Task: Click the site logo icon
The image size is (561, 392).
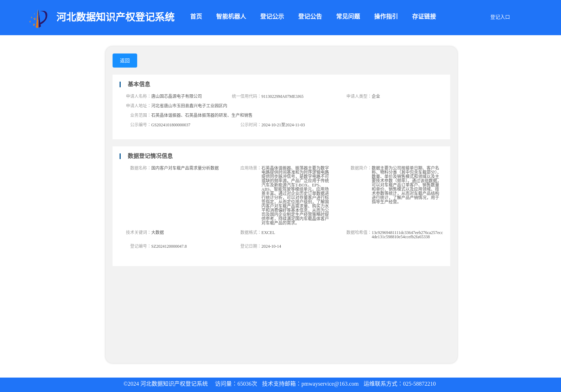Action: pyautogui.click(x=38, y=19)
